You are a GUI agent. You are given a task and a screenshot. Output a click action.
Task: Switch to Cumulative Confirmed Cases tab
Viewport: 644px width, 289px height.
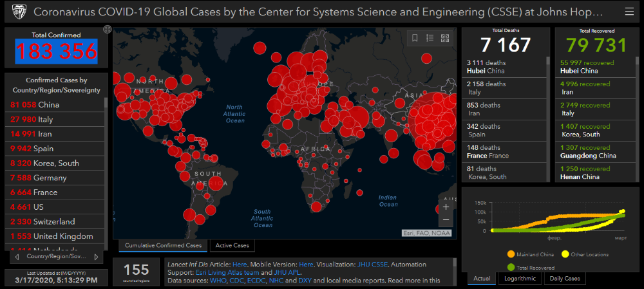[163, 245]
